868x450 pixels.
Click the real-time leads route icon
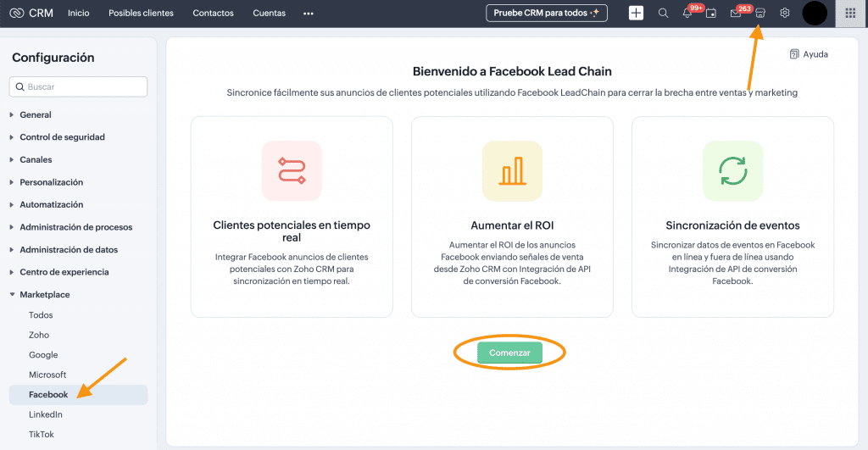[x=292, y=170]
